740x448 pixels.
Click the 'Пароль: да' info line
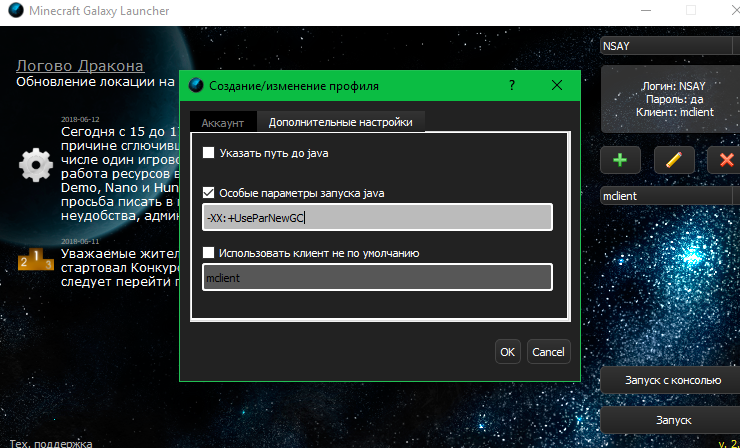[x=674, y=99]
